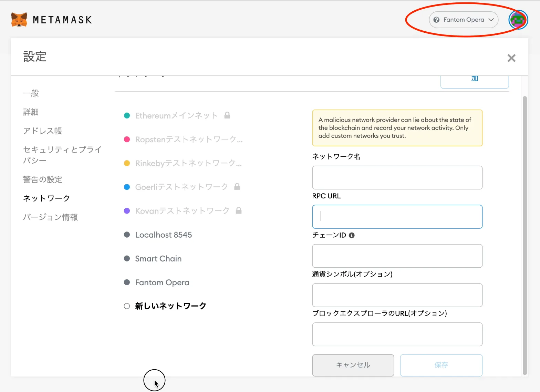Open the 一般 settings tab
This screenshot has height=392, width=540.
pyautogui.click(x=31, y=93)
